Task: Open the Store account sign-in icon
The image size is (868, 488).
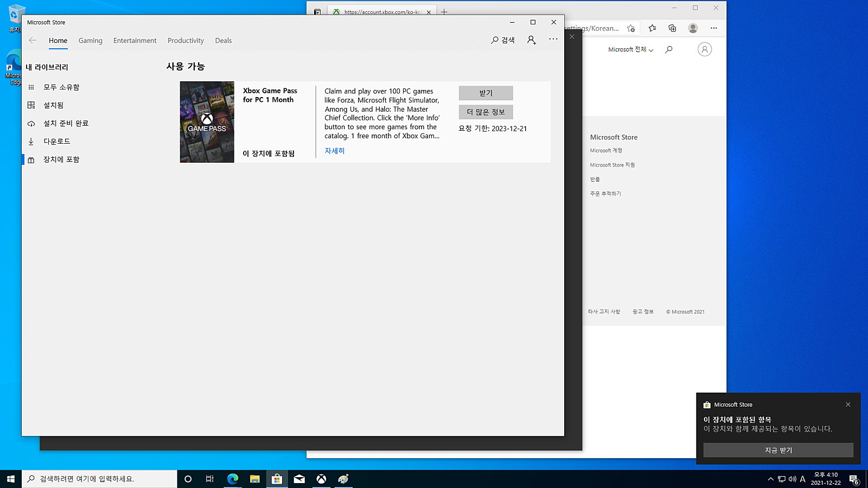Action: click(x=532, y=40)
